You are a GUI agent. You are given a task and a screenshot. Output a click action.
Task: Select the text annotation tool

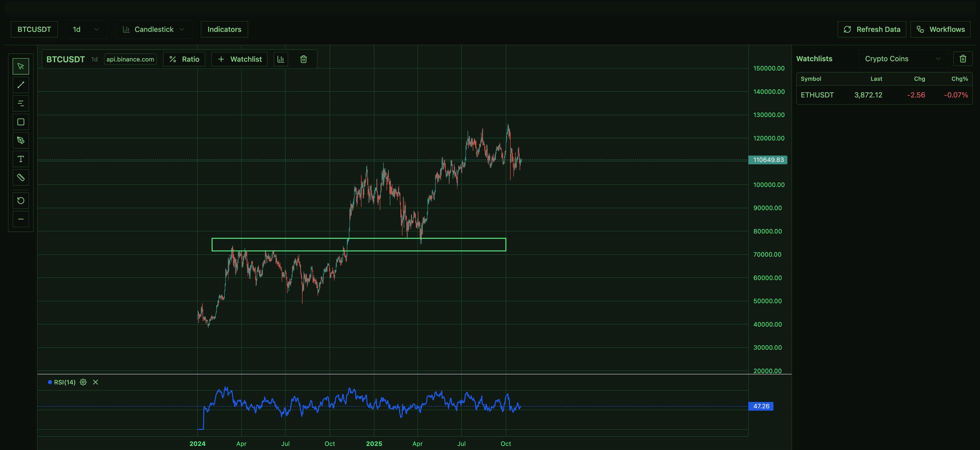(21, 159)
